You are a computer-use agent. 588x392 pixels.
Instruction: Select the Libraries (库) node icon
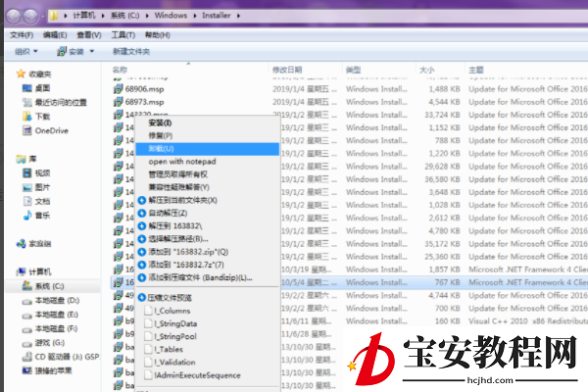click(21, 159)
